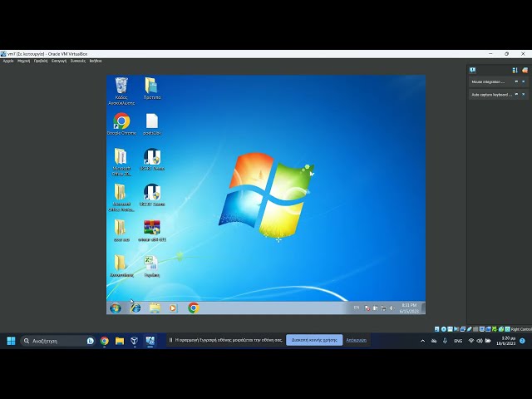Open the VirtualBox Manager cube icon on the taskbar
Image resolution: width=532 pixels, height=399 pixels.
pos(135,341)
